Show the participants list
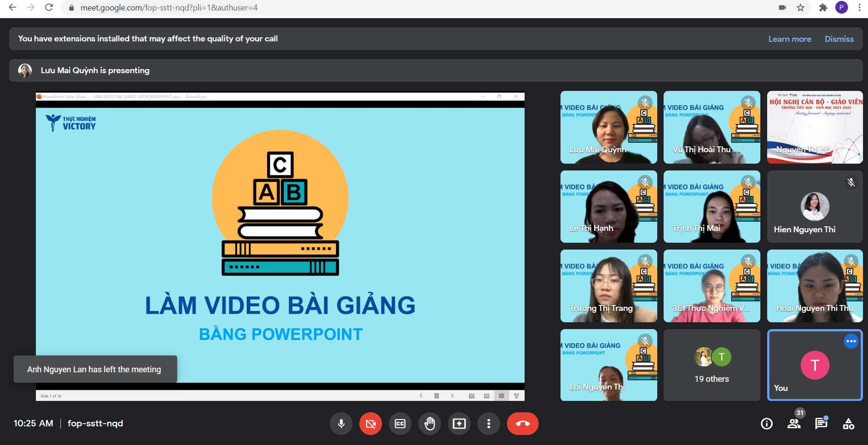The image size is (868, 445). 794,424
